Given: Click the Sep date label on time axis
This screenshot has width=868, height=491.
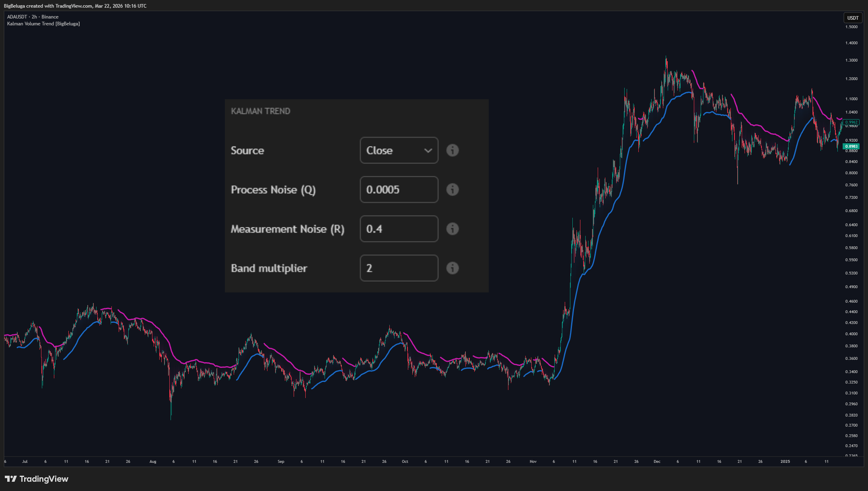Looking at the screenshot, I should tap(281, 462).
